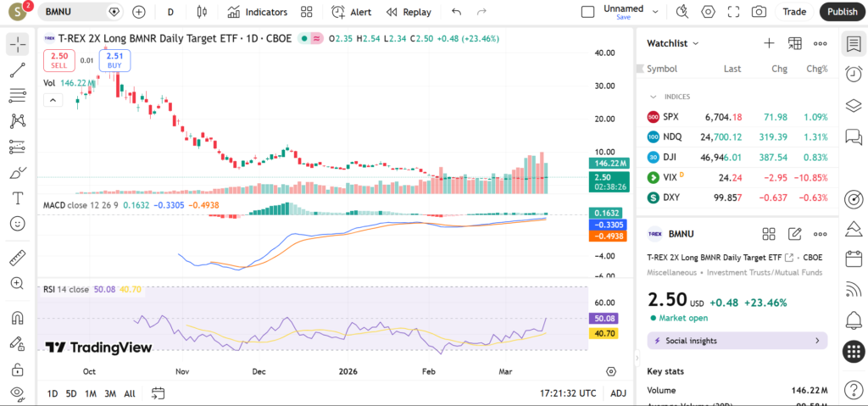Toggle ADJ adjusted data button

[x=619, y=393]
